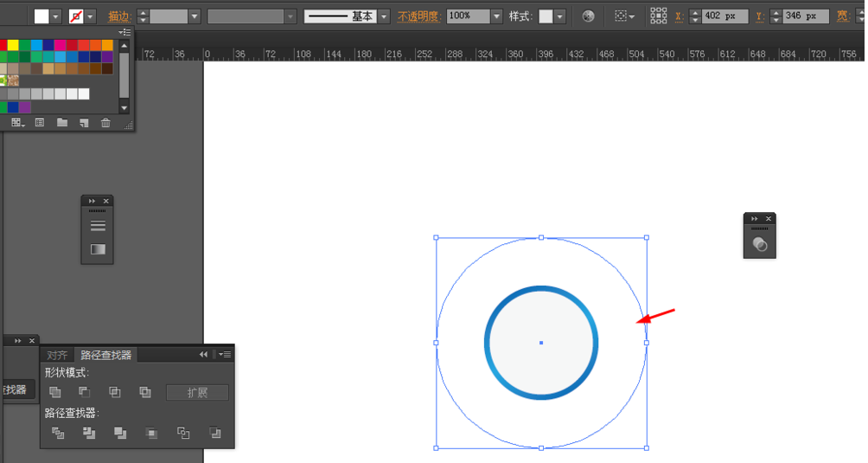The image size is (868, 463).
Task: Click the white fill color box
Action: pyautogui.click(x=41, y=16)
